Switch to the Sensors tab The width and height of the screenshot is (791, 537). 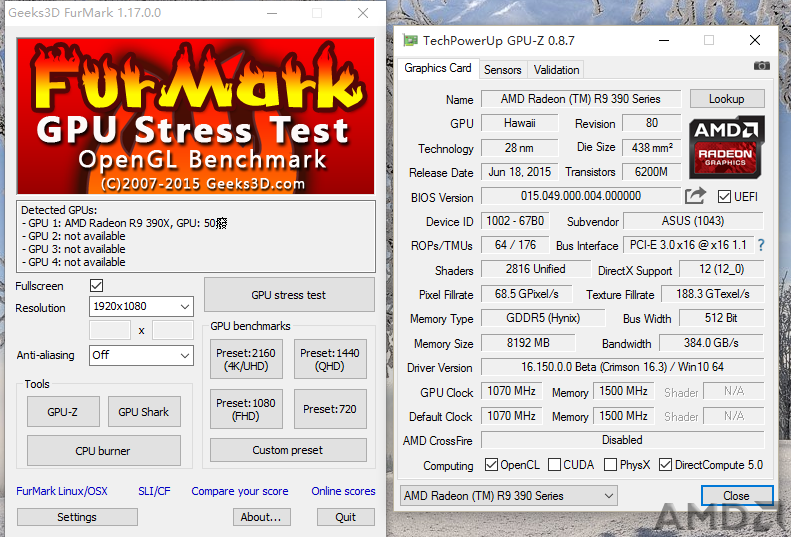(x=502, y=70)
